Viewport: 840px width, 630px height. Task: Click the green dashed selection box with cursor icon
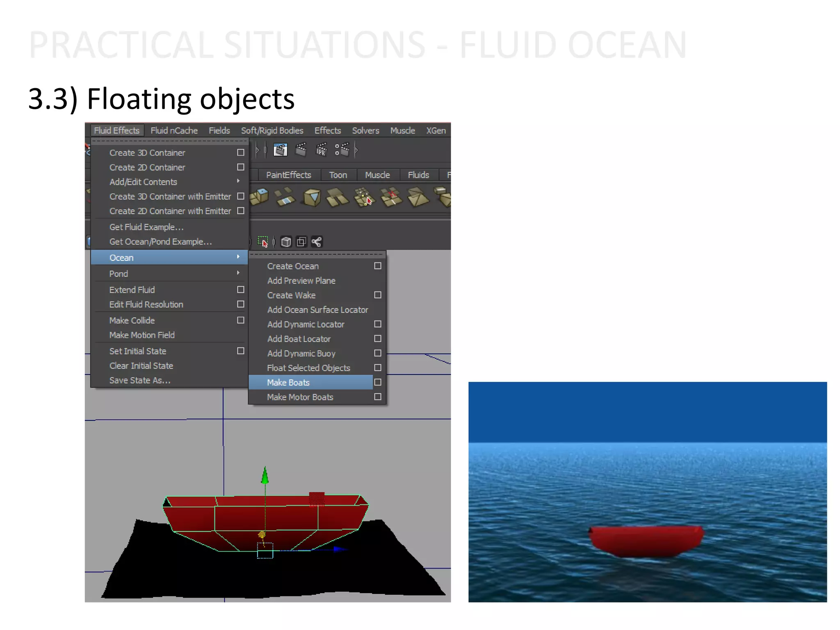click(x=263, y=242)
